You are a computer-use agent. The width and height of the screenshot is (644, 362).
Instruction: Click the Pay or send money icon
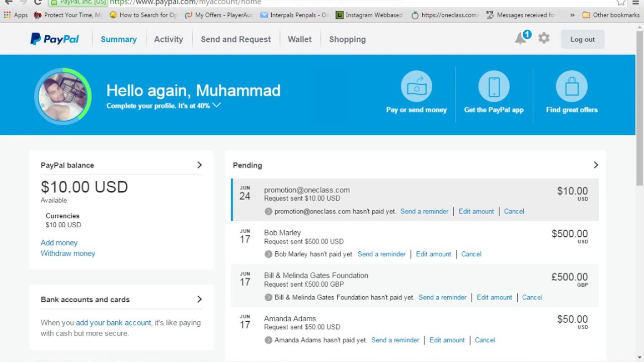coord(416,86)
